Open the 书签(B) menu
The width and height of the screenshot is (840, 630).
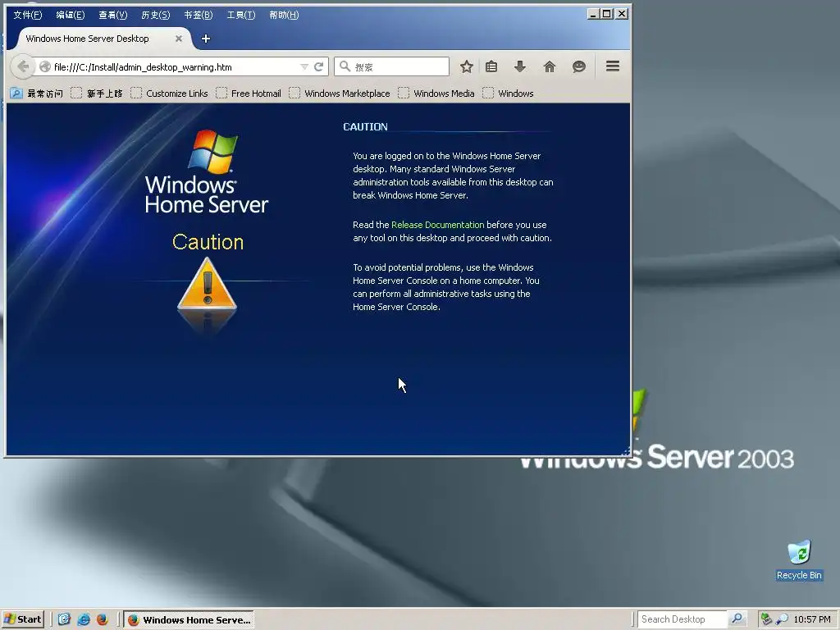click(199, 15)
